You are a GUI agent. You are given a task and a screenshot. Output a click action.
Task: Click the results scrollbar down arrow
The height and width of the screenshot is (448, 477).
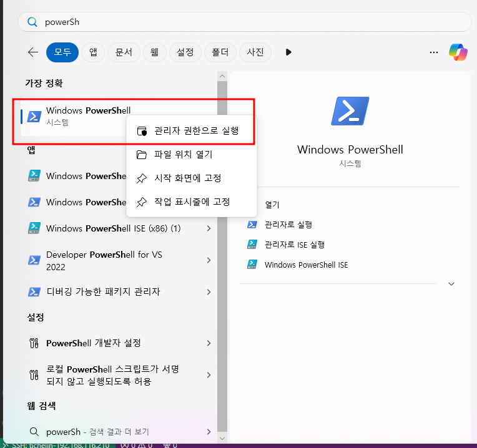click(222, 438)
